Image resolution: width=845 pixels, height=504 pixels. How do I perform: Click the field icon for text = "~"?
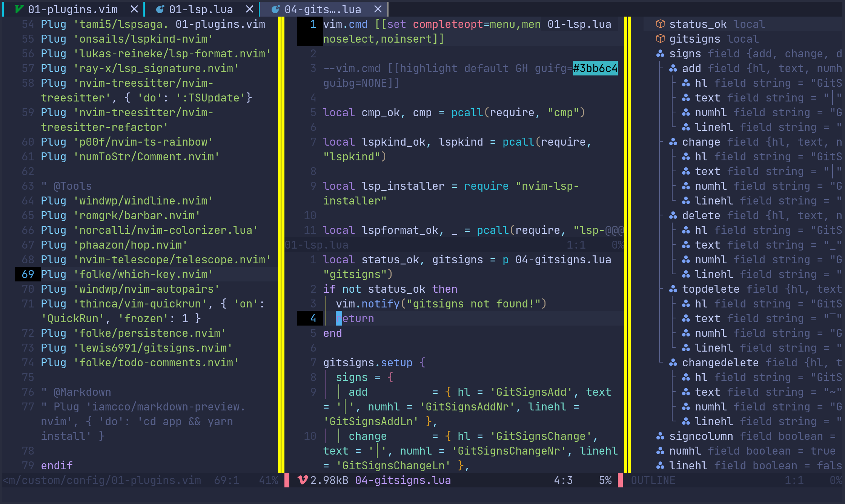point(686,392)
